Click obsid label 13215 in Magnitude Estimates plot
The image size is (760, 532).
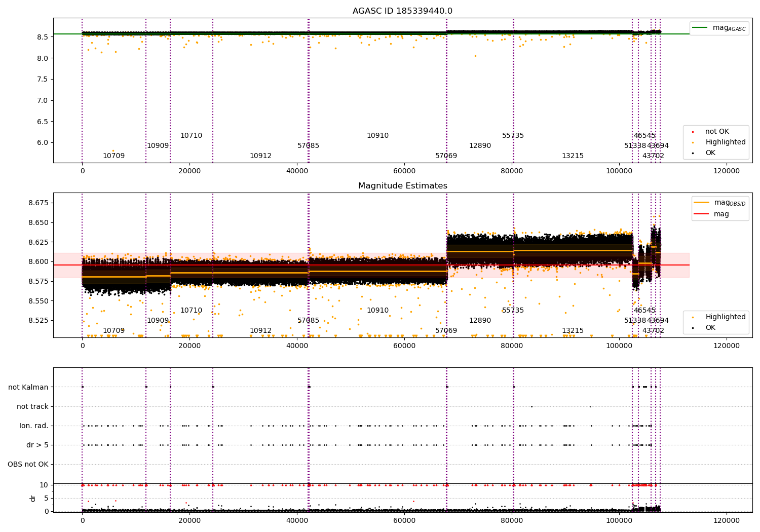tap(573, 331)
